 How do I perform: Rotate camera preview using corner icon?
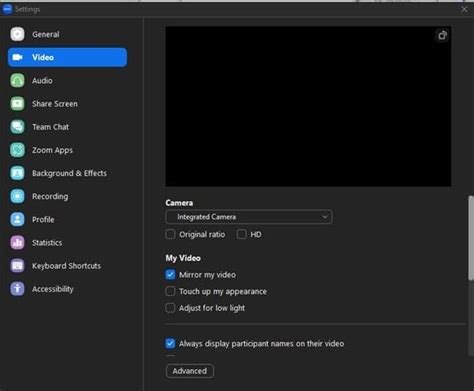442,35
